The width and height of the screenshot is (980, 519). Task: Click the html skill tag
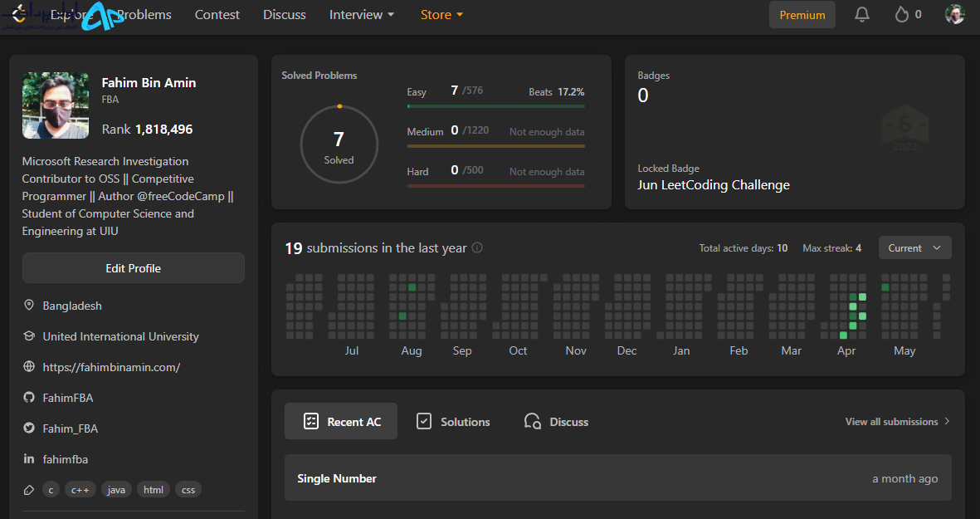(x=154, y=490)
